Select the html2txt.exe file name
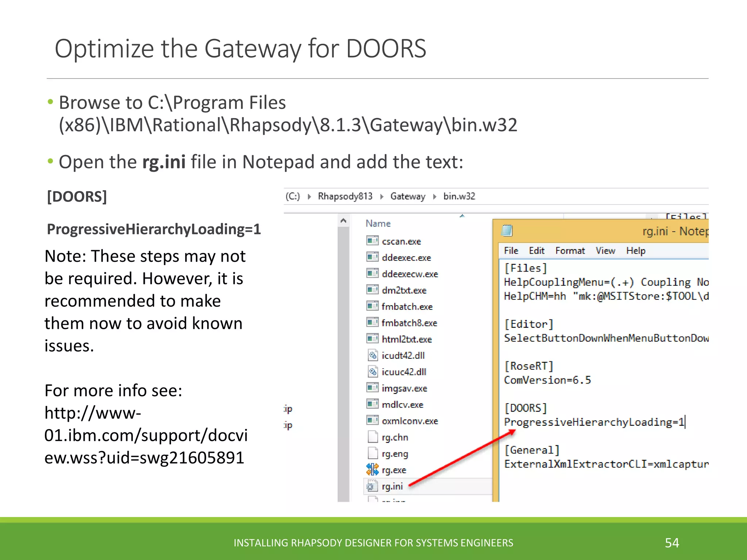The image size is (747, 560). [x=407, y=339]
